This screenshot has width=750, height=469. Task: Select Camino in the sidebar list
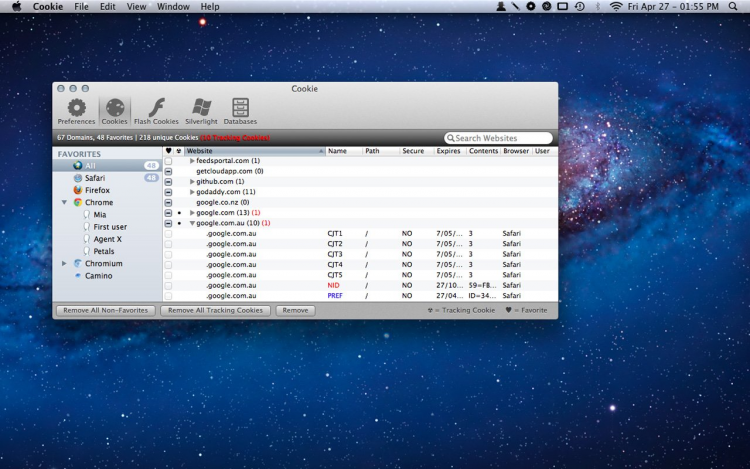tap(98, 275)
